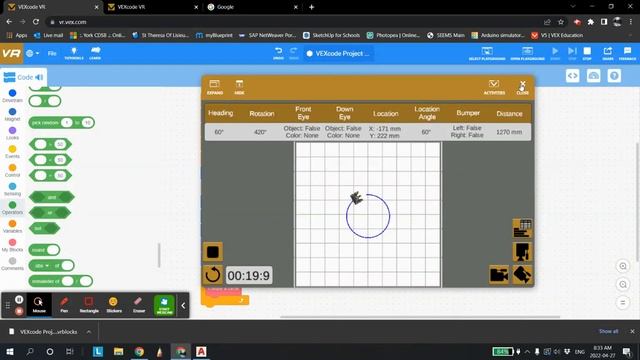Click the Redo arrow icon
Image resolution: width=640 pixels, height=360 pixels.
pyautogui.click(x=293, y=53)
